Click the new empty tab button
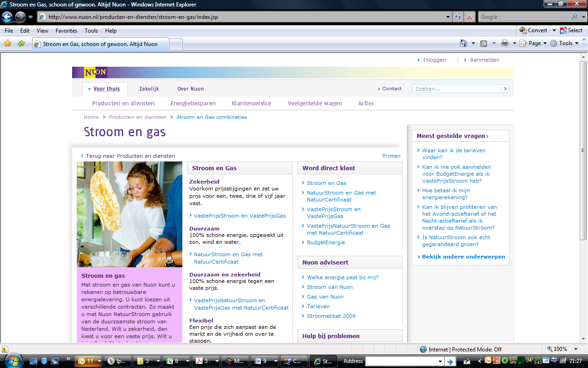Screen dimensions: 588x368 (176, 44)
